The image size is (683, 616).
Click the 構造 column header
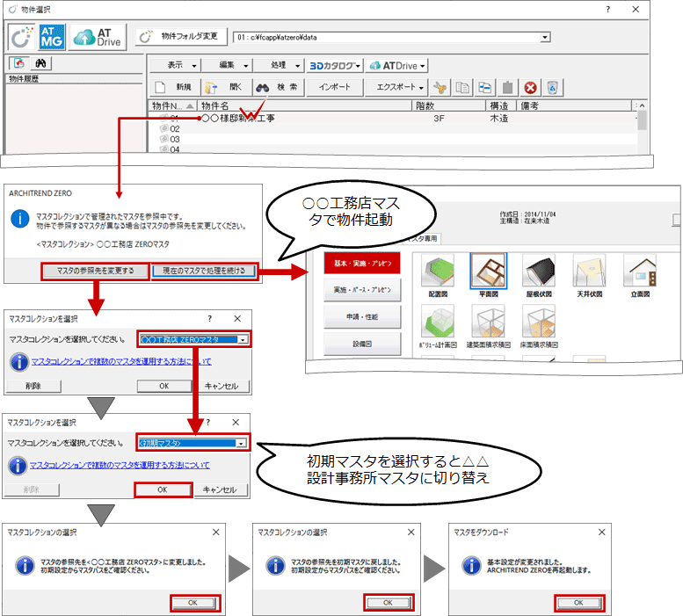[x=501, y=105]
